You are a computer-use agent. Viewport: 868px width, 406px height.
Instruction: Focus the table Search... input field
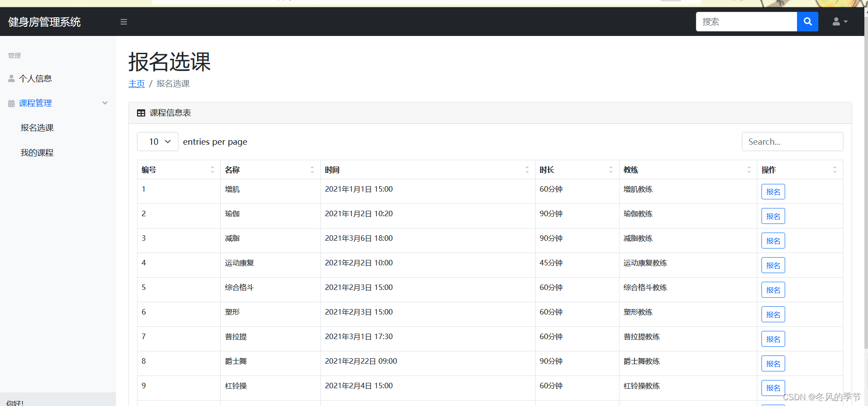click(x=792, y=142)
